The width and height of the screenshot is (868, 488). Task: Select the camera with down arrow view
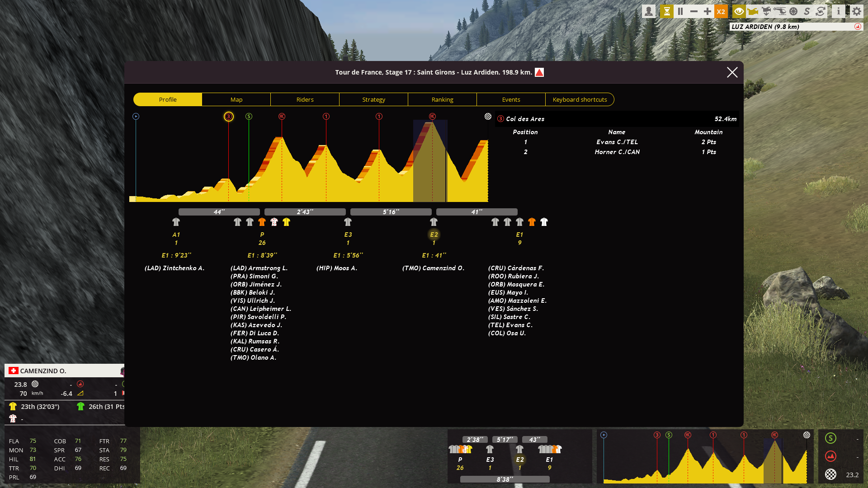click(x=766, y=11)
